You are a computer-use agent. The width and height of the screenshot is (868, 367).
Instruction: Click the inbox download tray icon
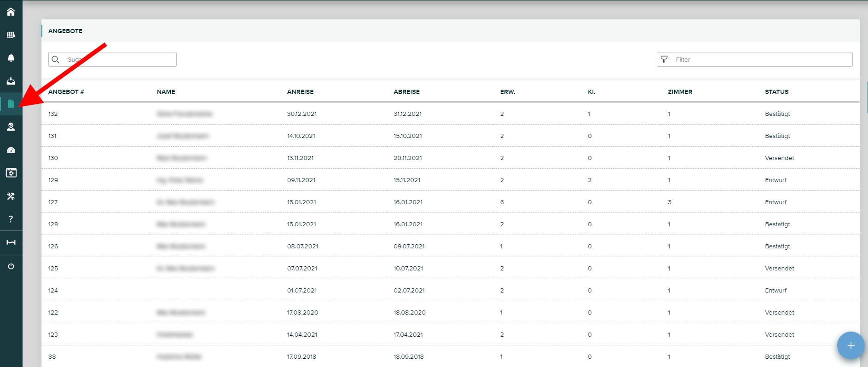pos(11,81)
